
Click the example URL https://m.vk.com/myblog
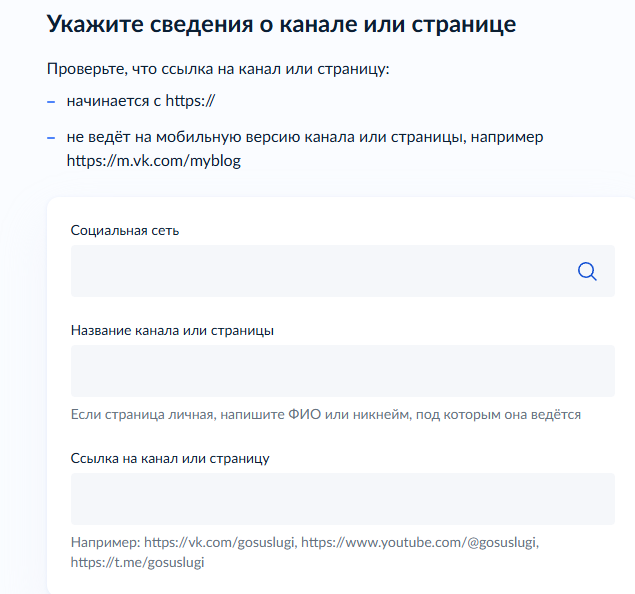(x=154, y=160)
